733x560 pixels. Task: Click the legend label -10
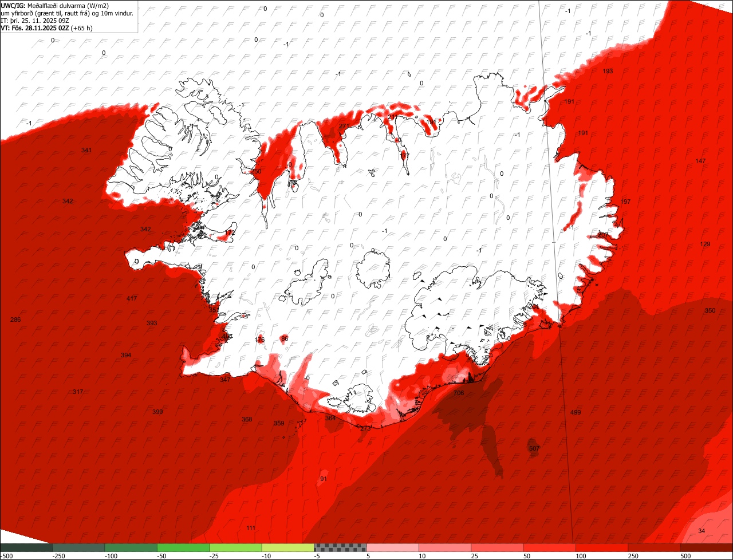click(267, 556)
